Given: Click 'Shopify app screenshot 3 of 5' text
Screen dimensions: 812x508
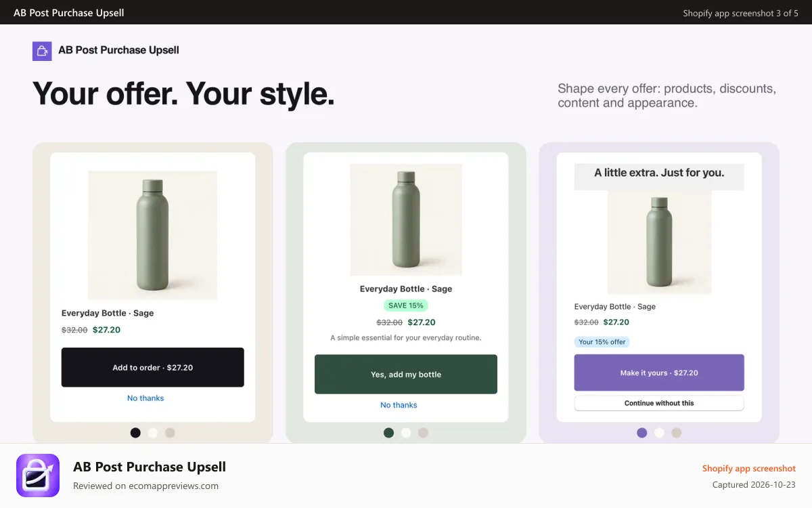Looking at the screenshot, I should (x=740, y=13).
